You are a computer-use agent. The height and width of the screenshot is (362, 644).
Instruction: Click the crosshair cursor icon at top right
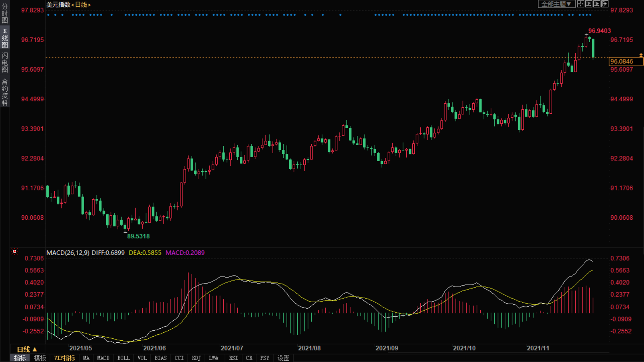[x=580, y=4]
